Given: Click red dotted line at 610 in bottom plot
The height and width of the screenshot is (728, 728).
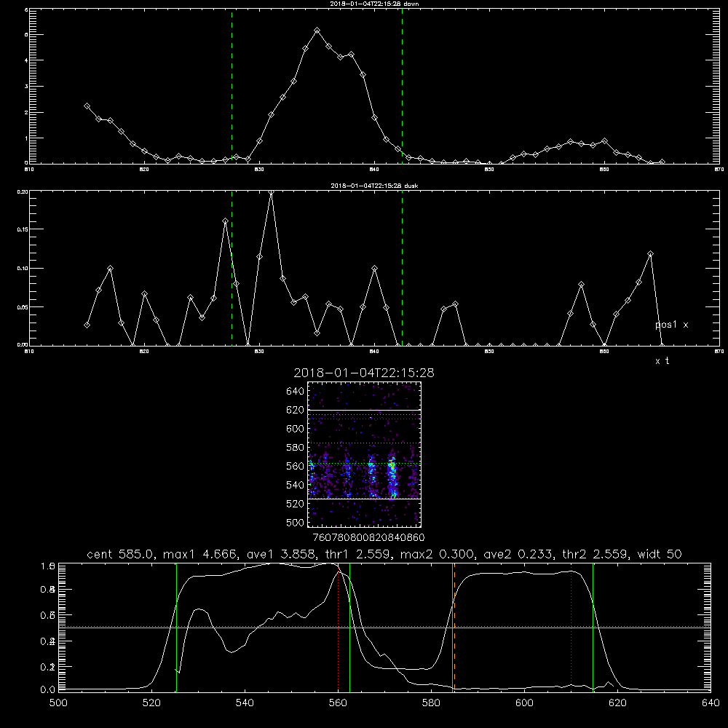Looking at the screenshot, I should click(x=571, y=628).
